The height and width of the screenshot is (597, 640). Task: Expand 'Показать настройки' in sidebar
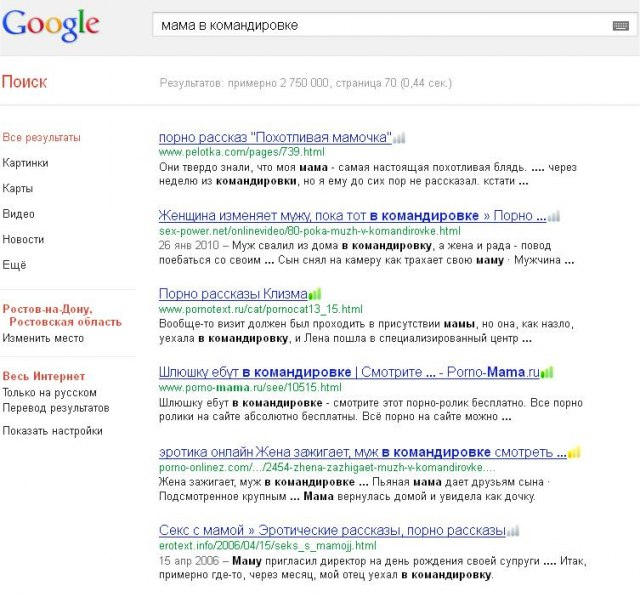coord(52,431)
